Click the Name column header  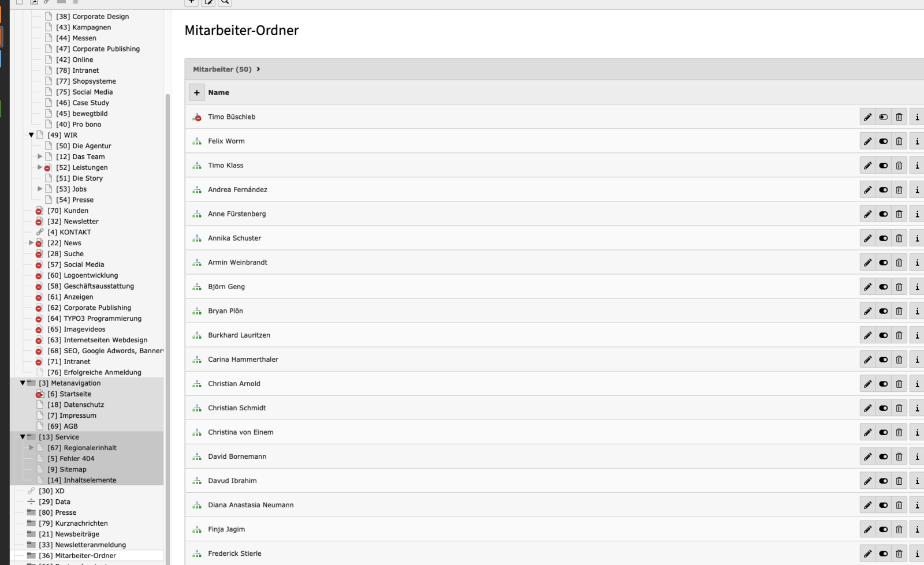coord(218,92)
